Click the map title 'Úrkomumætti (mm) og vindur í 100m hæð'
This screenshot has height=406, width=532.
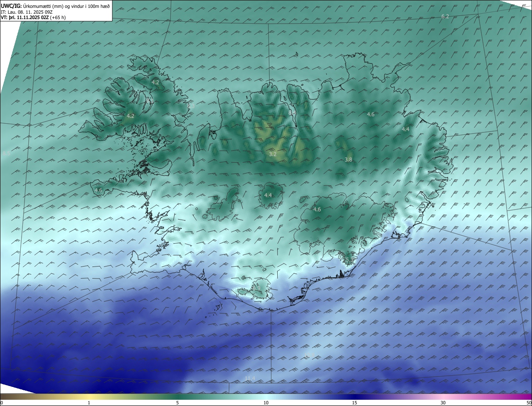coord(66,5)
